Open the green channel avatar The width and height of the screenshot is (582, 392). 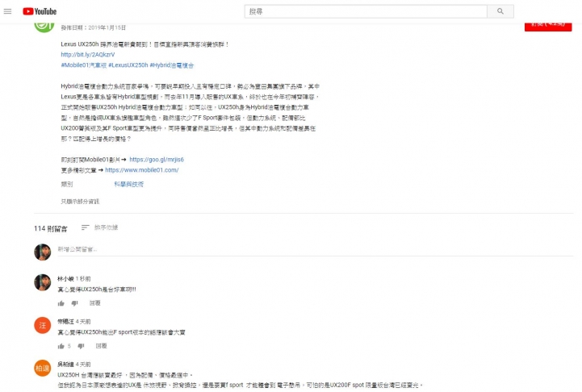[44, 27]
